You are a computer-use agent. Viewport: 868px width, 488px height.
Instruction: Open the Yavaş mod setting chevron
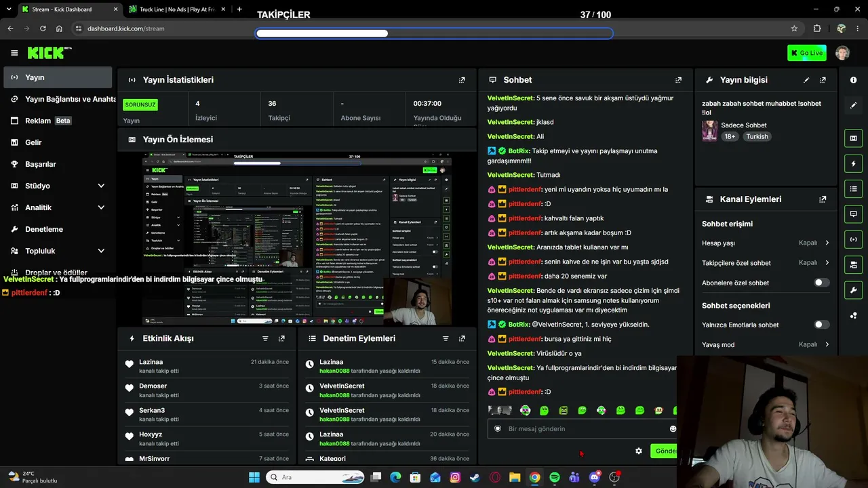[827, 344]
